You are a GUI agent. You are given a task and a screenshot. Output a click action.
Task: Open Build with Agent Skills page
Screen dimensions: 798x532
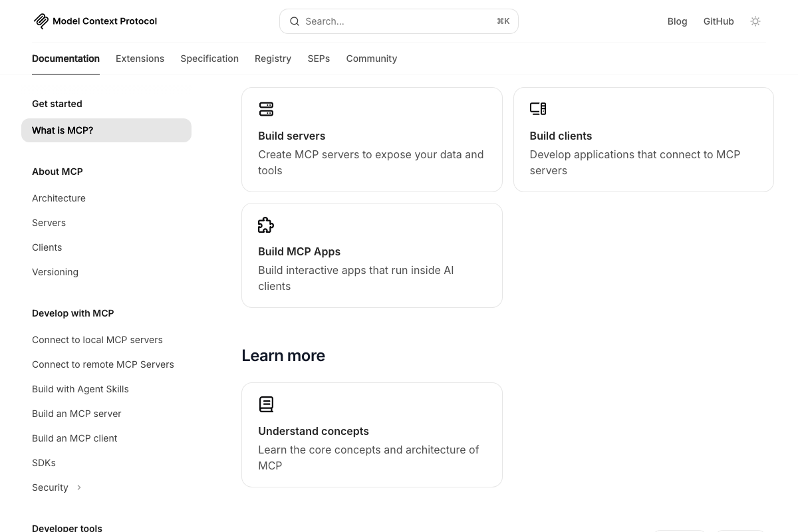(x=80, y=389)
